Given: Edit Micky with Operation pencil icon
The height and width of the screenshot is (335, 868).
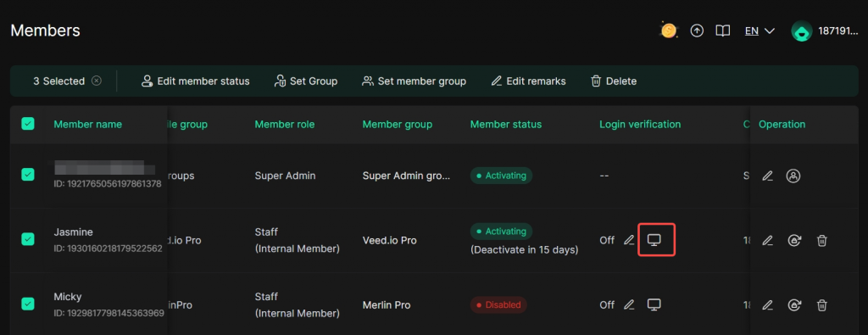Looking at the screenshot, I should click(767, 304).
